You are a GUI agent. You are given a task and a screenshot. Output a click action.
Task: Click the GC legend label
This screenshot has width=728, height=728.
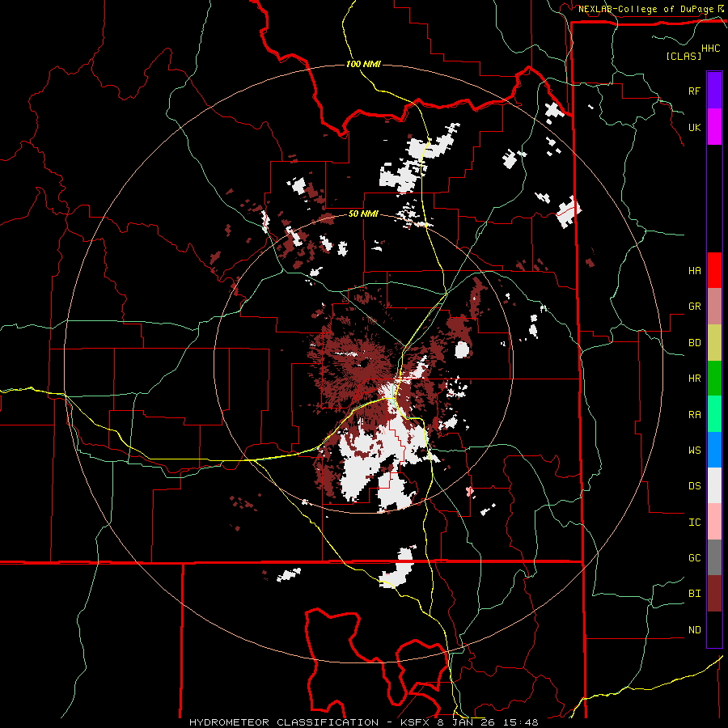click(694, 558)
